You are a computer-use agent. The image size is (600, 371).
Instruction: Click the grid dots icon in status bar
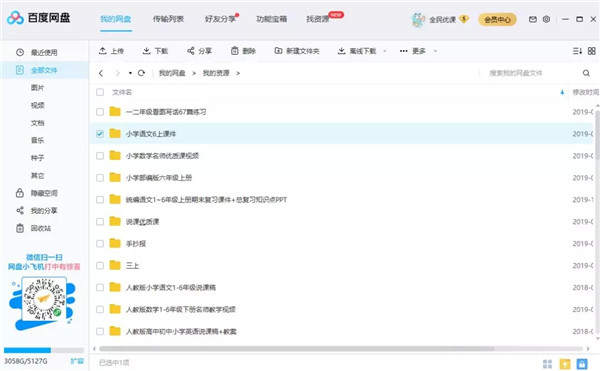point(548,364)
